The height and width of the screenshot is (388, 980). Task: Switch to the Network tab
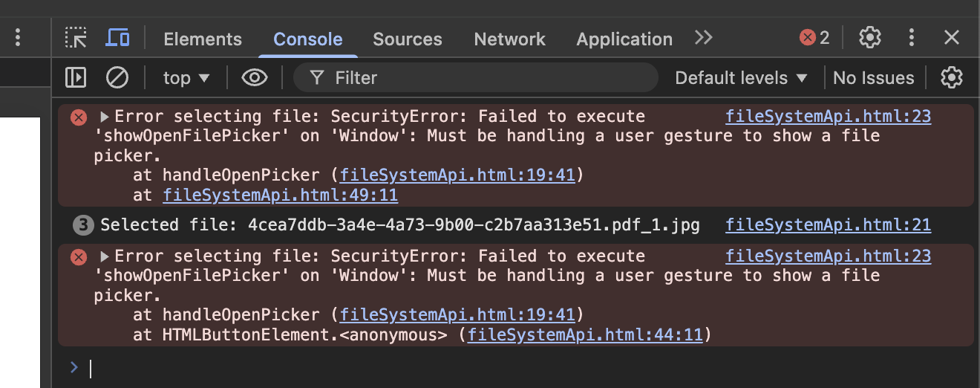pyautogui.click(x=509, y=39)
